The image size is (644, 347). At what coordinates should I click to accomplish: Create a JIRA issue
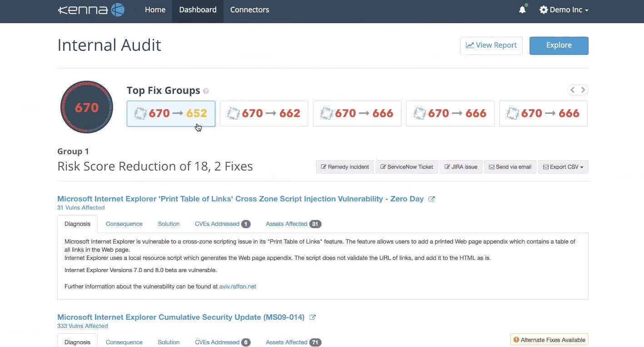[461, 167]
